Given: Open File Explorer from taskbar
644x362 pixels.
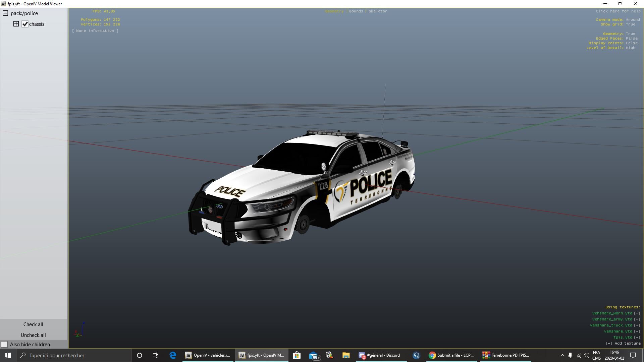Looking at the screenshot, I should point(346,355).
